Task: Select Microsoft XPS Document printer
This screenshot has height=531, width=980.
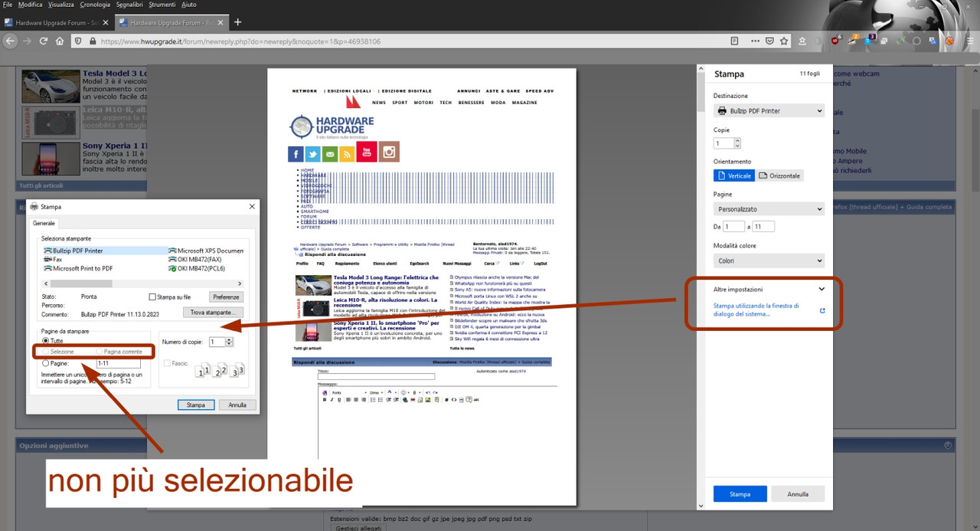Action: click(x=207, y=251)
